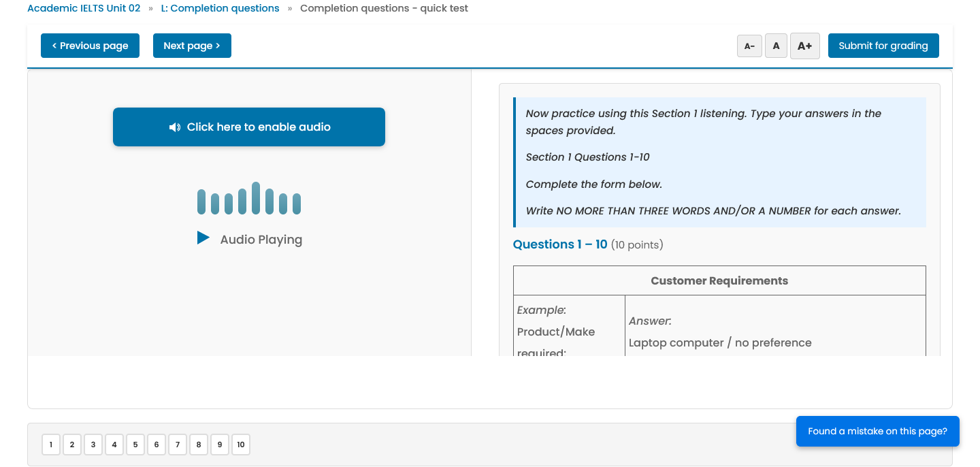Click the audio waveform bars indicator
The width and height of the screenshot is (980, 467).
click(x=249, y=199)
